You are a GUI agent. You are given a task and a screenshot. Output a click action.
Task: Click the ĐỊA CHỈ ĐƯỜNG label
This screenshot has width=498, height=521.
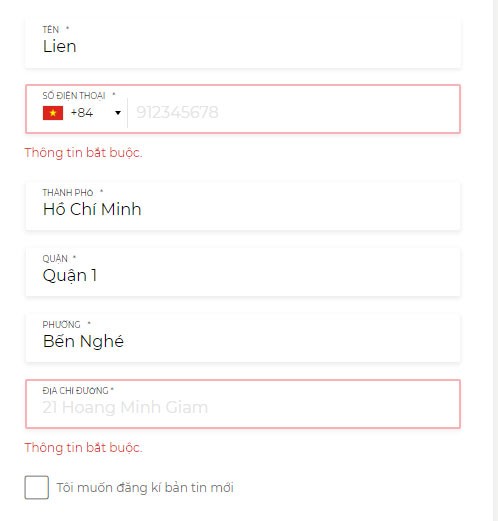pos(75,390)
